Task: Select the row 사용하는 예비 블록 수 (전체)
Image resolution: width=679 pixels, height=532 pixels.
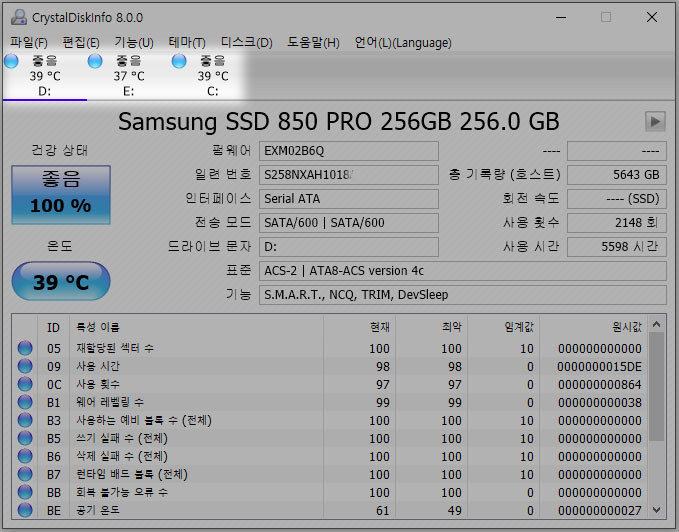Action: point(330,420)
